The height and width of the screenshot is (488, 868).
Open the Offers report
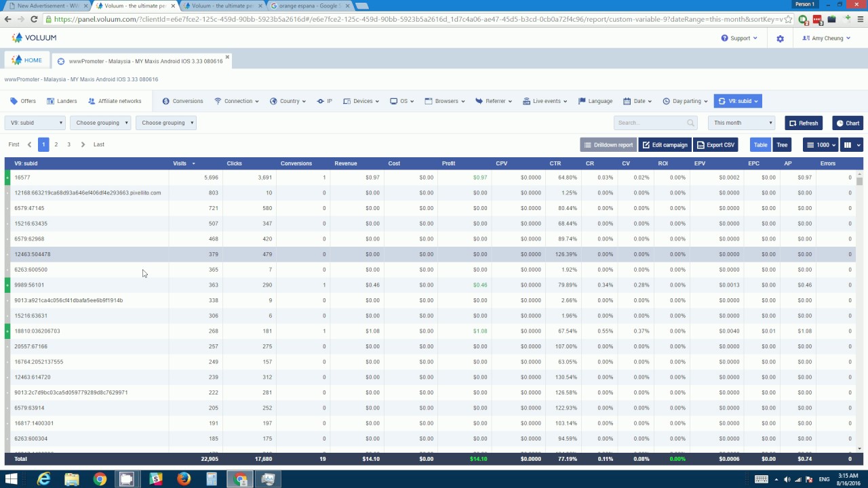point(23,101)
